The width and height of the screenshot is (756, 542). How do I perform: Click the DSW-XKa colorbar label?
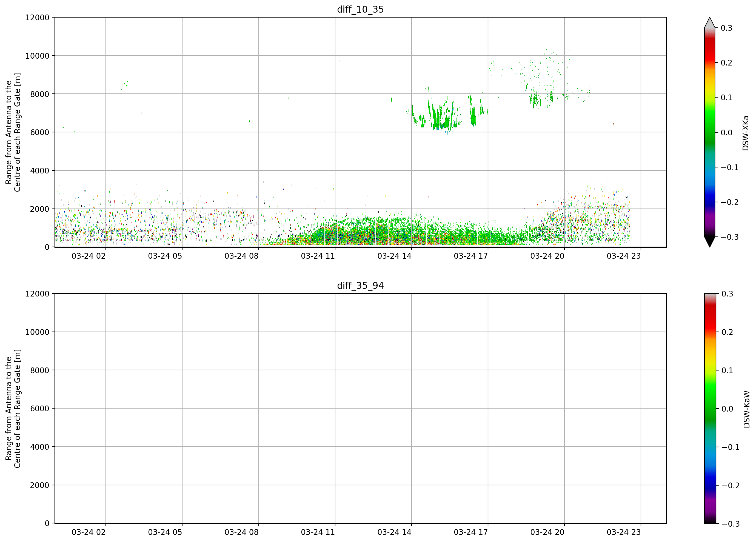tap(745, 133)
